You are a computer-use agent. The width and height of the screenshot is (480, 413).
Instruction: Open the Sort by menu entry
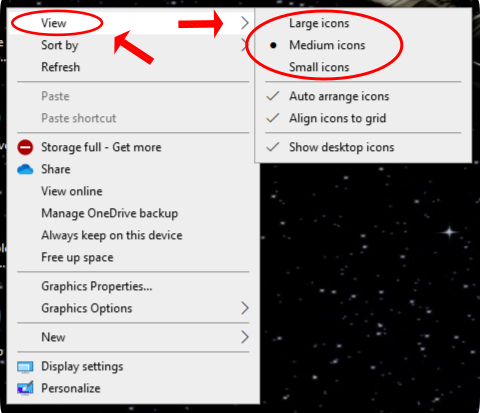[60, 45]
